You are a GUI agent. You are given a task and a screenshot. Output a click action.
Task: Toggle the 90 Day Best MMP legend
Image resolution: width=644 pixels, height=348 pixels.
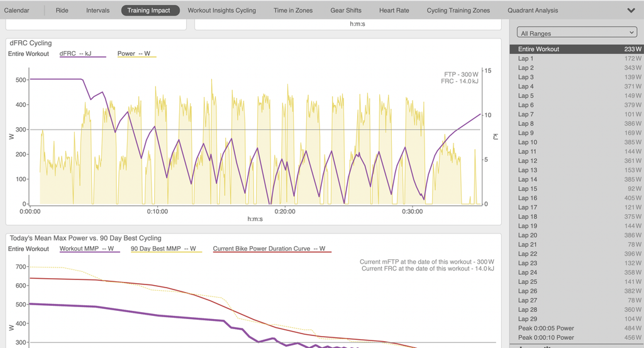[166, 249]
